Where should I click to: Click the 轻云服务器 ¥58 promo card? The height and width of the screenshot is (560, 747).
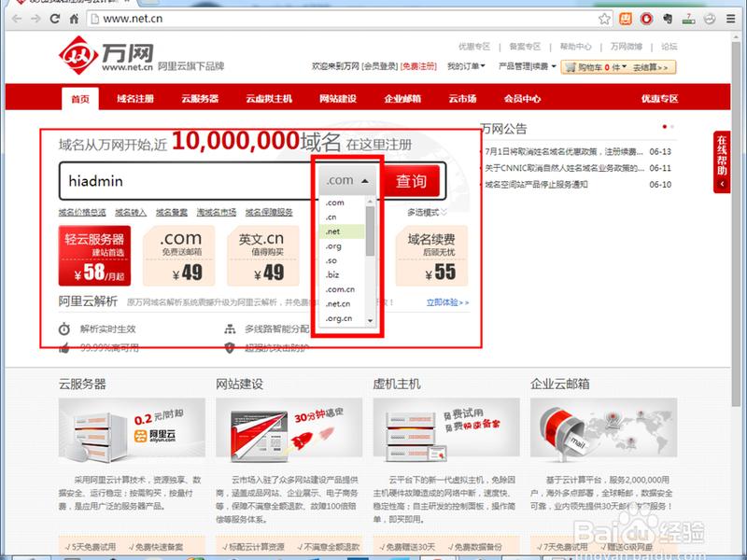point(94,256)
